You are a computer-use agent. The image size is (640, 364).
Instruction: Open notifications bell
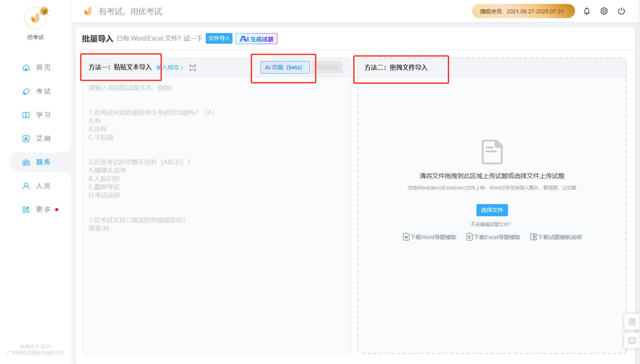[x=587, y=11]
